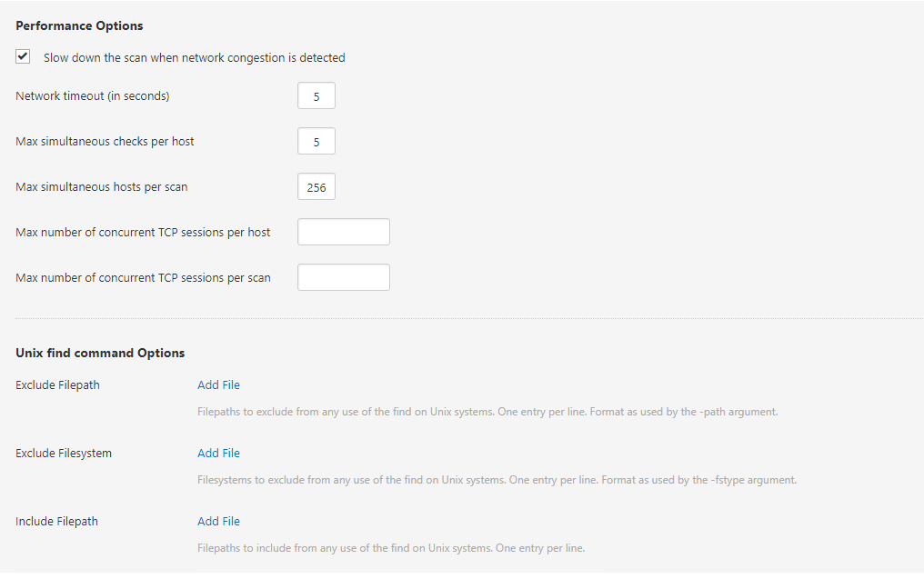924x579 pixels.
Task: Select the Unix find command Options heading
Action: pyautogui.click(x=100, y=353)
